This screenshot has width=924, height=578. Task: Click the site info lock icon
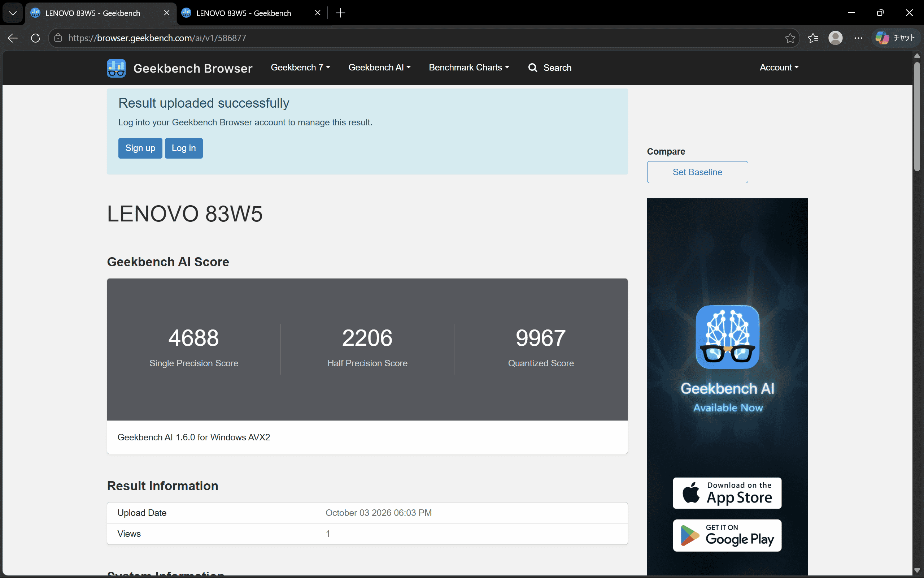click(x=58, y=38)
